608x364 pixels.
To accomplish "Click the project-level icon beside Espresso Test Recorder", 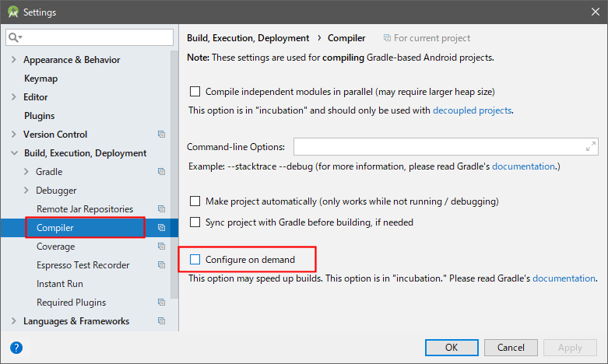I will coord(161,265).
